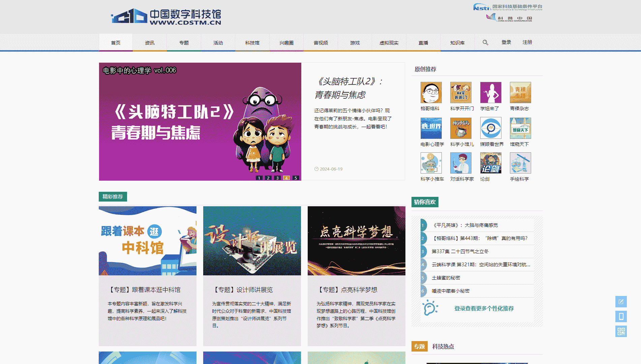The image size is (641, 364).
Task: Open the 科学小馆儿 column icon
Action: point(461,128)
